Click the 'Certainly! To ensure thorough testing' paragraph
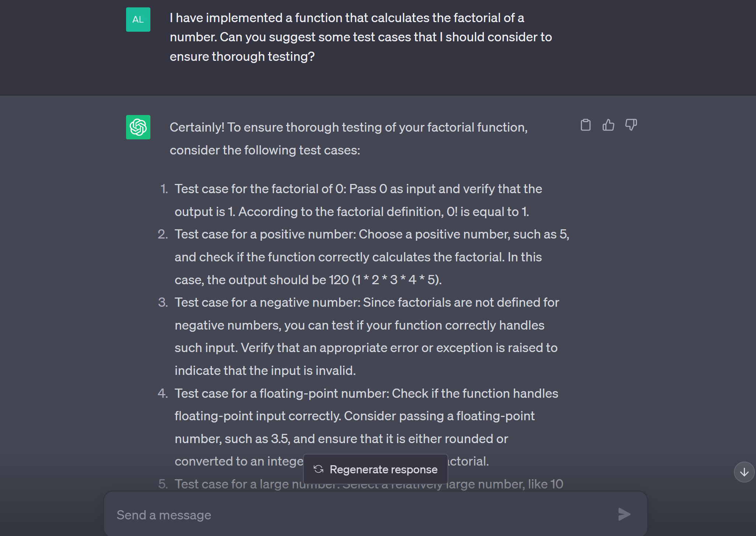Screen dimensions: 756x536 [x=349, y=139]
